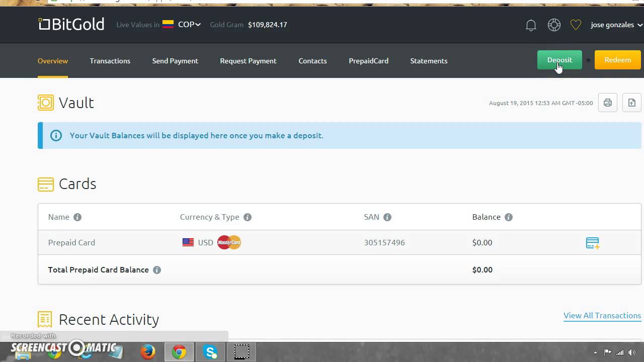Click the Chrome taskbar icon
The width and height of the screenshot is (644, 362).
(x=179, y=352)
